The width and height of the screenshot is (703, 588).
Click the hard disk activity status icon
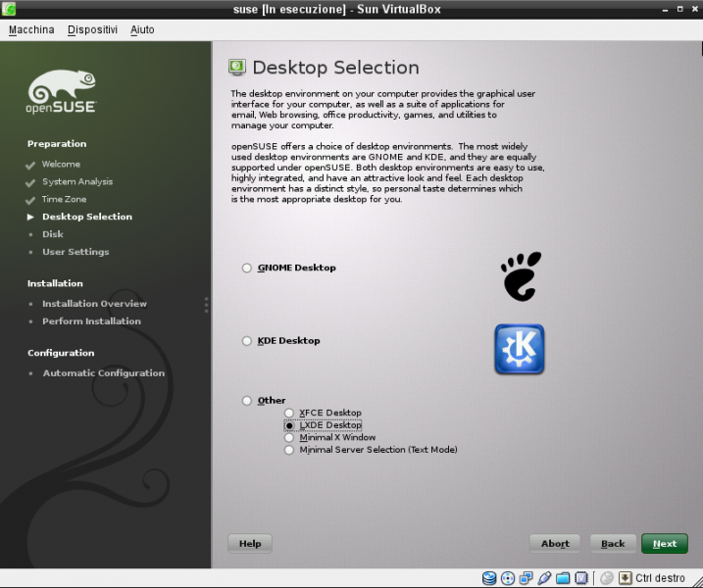click(x=489, y=578)
